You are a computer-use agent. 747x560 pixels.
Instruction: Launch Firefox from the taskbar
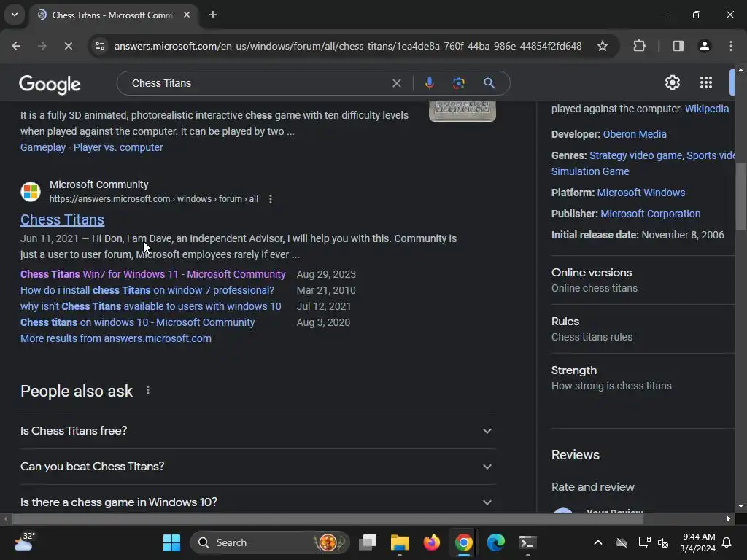coord(432,542)
